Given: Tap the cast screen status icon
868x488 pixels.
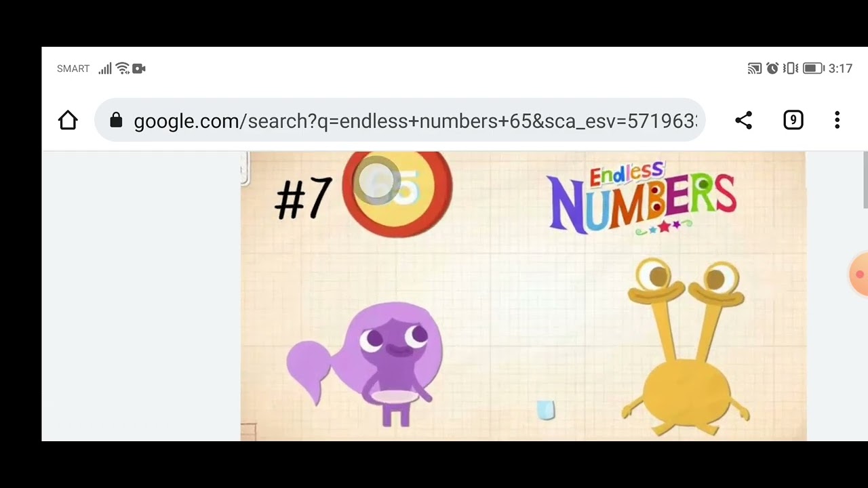Looking at the screenshot, I should (x=754, y=68).
